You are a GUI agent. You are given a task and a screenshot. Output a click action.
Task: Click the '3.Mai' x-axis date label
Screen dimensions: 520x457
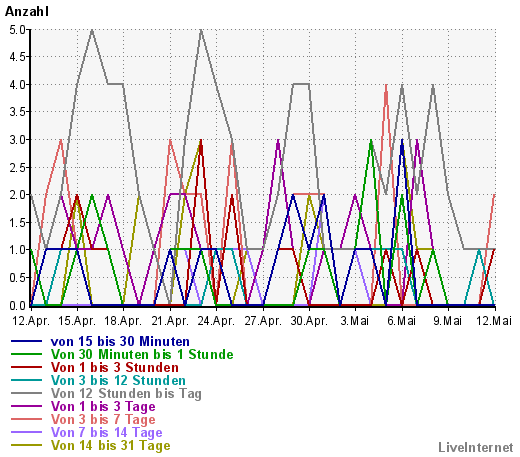click(355, 321)
